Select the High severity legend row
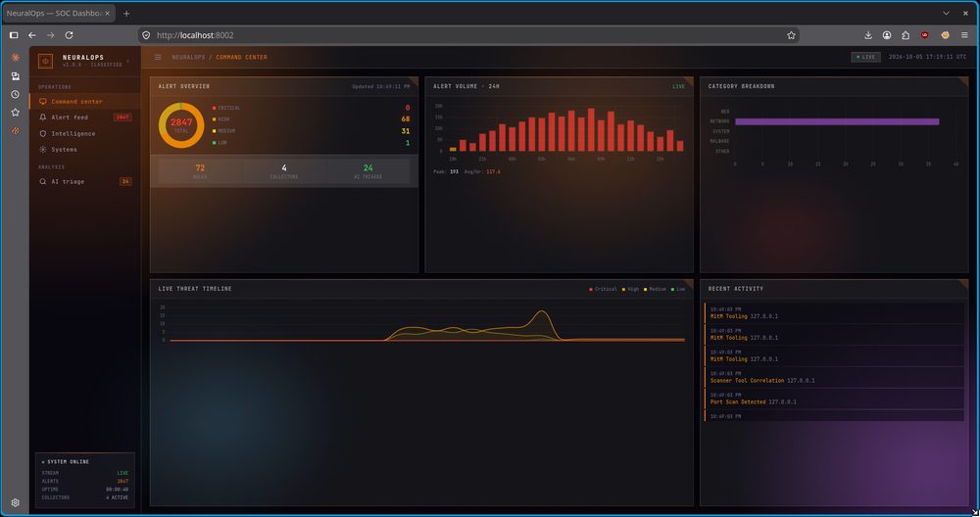 [x=312, y=119]
